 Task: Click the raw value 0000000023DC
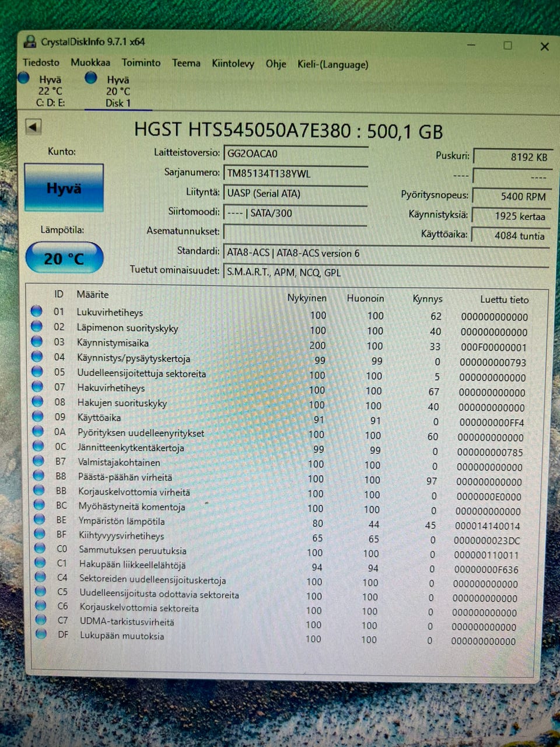[x=487, y=540]
